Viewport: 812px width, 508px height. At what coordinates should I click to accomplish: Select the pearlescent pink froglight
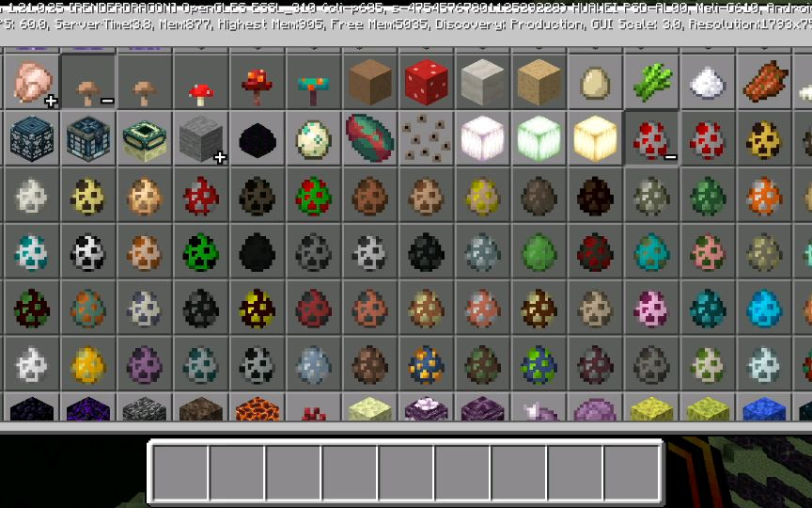(x=483, y=138)
